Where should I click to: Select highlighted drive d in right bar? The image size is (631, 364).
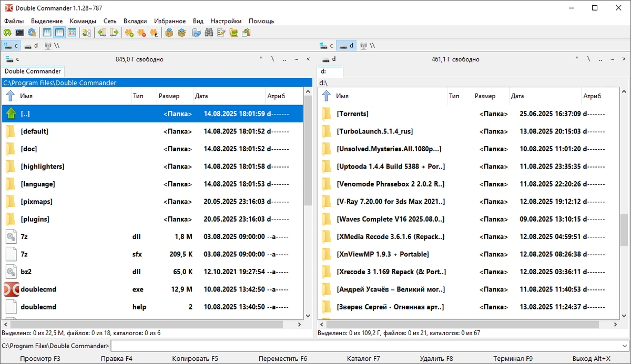tap(347, 46)
